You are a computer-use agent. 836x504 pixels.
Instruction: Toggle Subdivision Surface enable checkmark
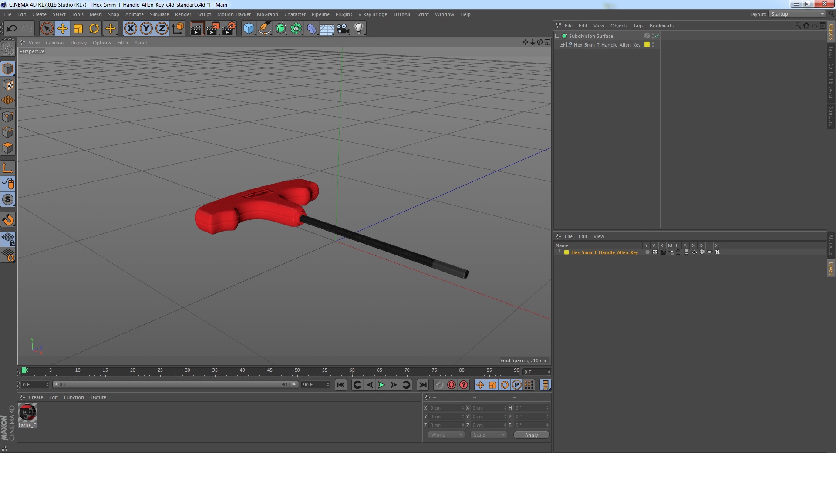(657, 36)
